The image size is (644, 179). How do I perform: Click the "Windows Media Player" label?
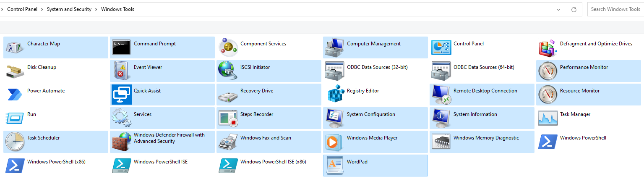pyautogui.click(x=372, y=138)
